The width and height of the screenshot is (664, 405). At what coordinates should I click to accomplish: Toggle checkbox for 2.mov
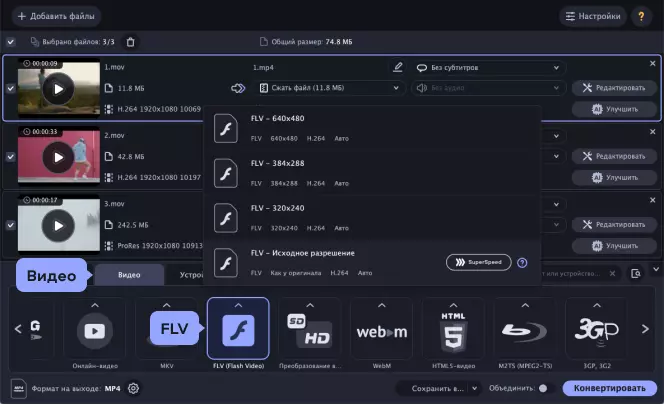[11, 156]
